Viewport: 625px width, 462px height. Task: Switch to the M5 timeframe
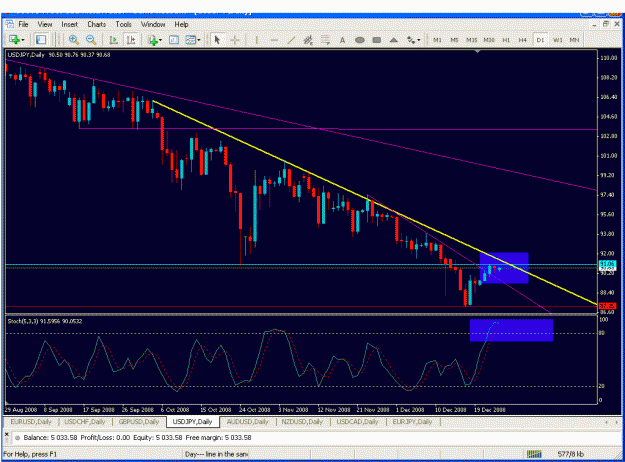coord(454,40)
